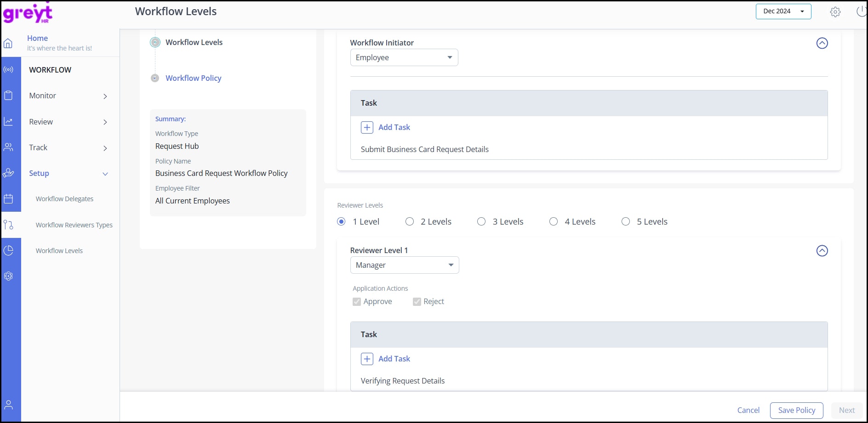
Task: Open Workflow Levels in sidebar submenu
Action: (59, 251)
